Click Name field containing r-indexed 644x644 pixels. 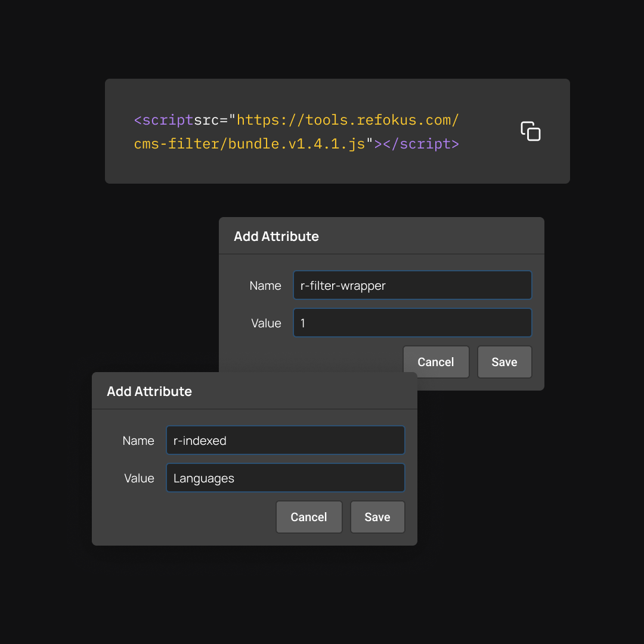[x=286, y=440]
